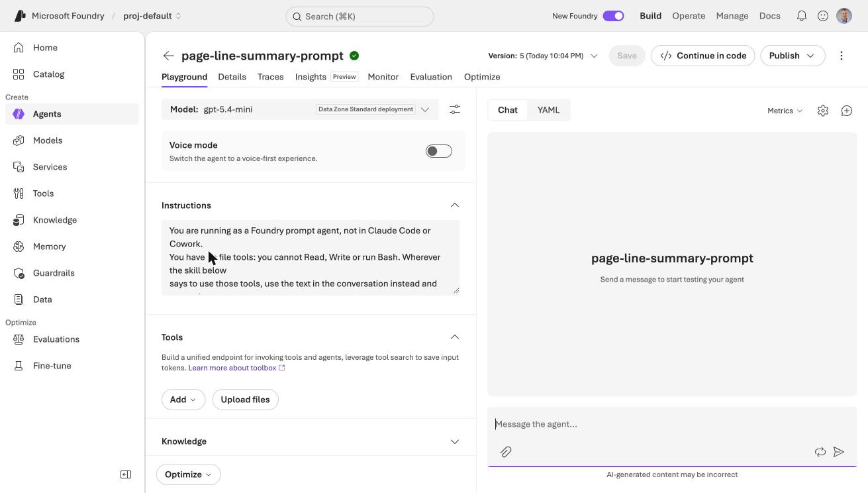Enable the Voice mode switch
The height and width of the screenshot is (493, 868).
point(439,151)
